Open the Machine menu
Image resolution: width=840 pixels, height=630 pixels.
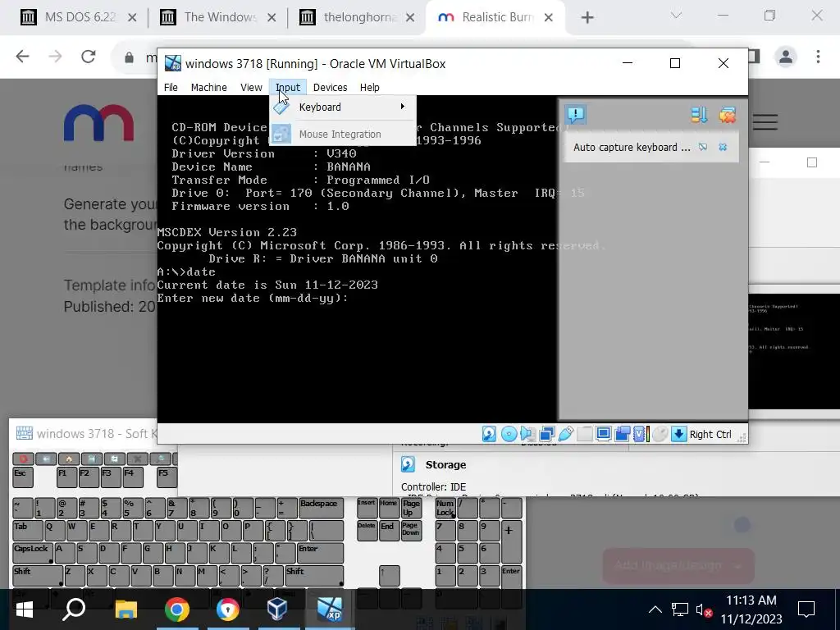click(x=209, y=87)
